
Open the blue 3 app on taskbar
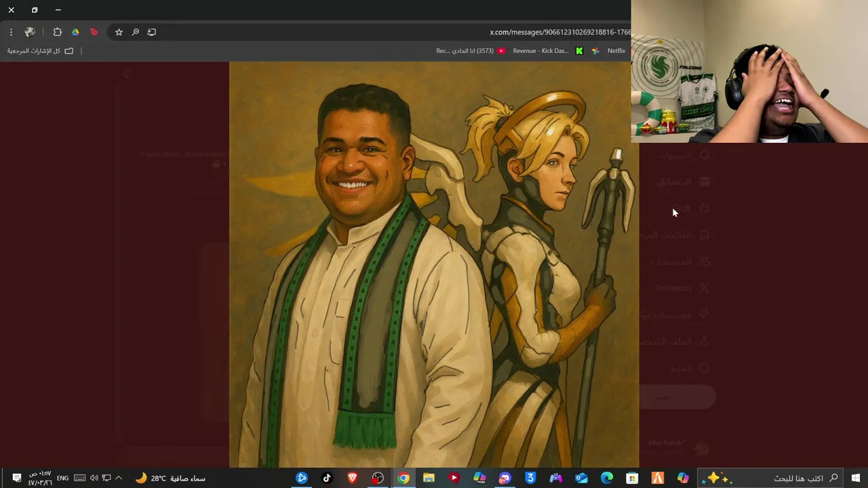click(x=530, y=479)
